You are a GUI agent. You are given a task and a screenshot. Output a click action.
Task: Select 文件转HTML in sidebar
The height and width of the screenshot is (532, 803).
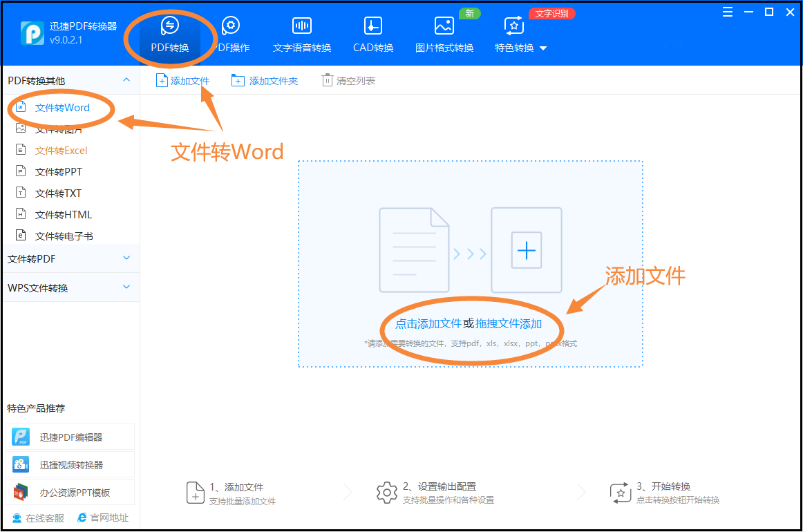pos(64,215)
